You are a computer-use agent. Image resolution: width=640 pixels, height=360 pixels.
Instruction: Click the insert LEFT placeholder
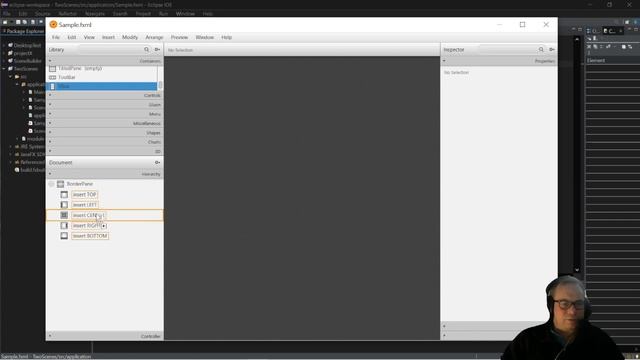[84, 205]
